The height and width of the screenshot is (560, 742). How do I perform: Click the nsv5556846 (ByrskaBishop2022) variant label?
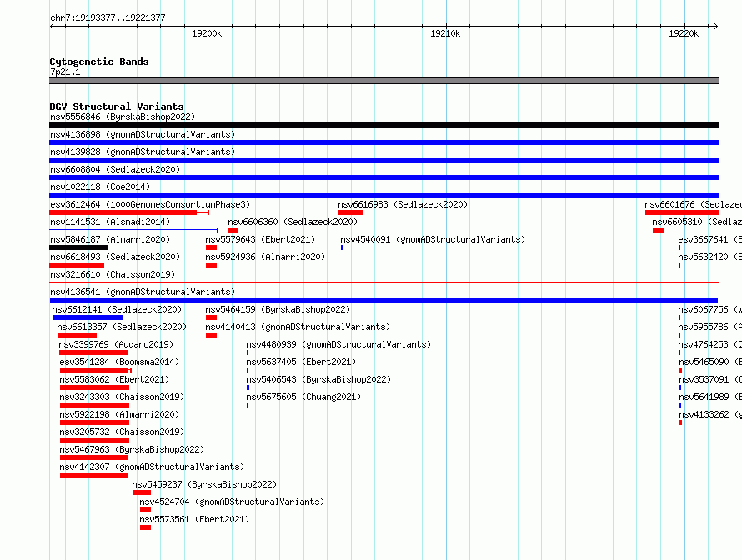point(123,117)
